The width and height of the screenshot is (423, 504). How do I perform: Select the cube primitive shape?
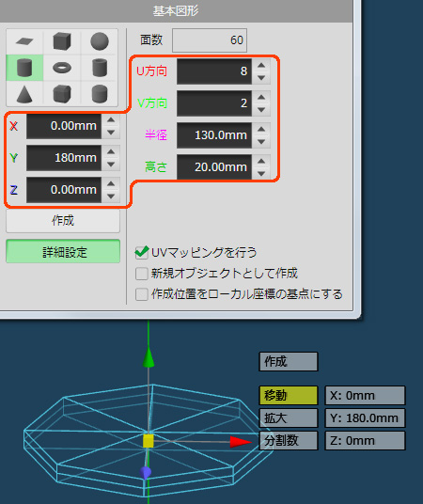pos(62,41)
